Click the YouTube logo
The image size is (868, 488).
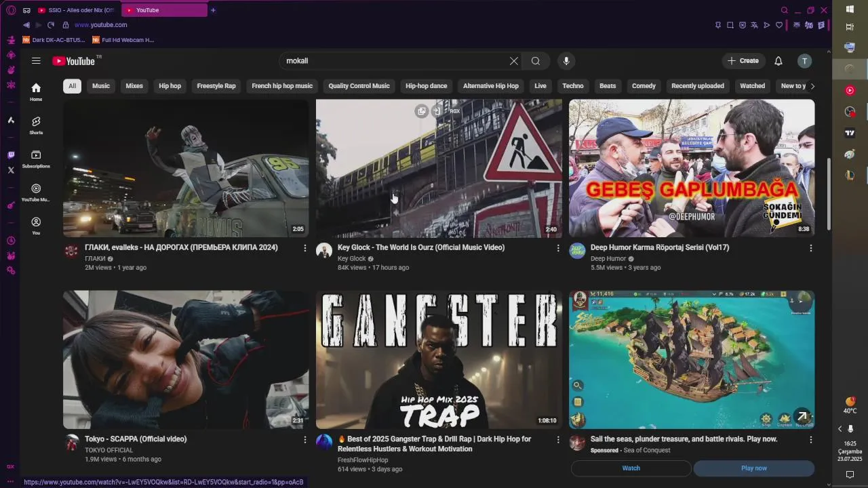[x=74, y=61]
